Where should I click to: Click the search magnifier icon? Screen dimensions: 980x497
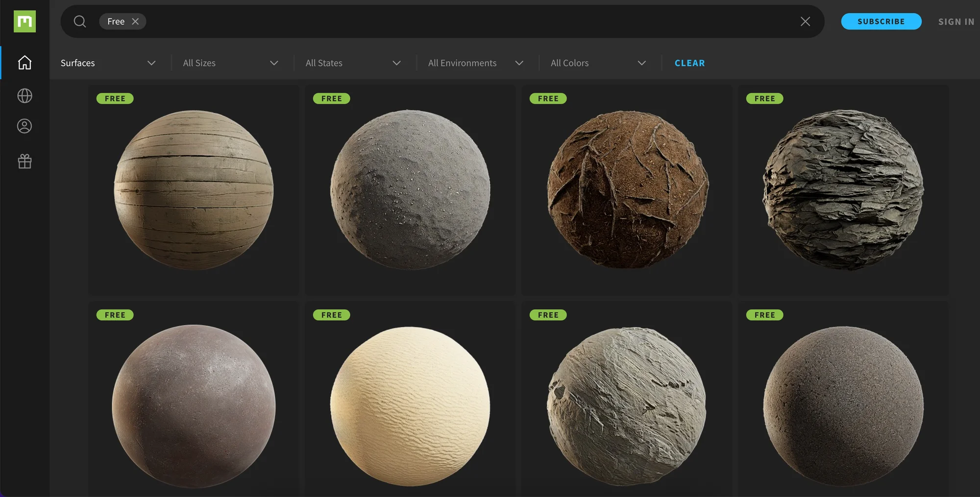[x=80, y=22]
